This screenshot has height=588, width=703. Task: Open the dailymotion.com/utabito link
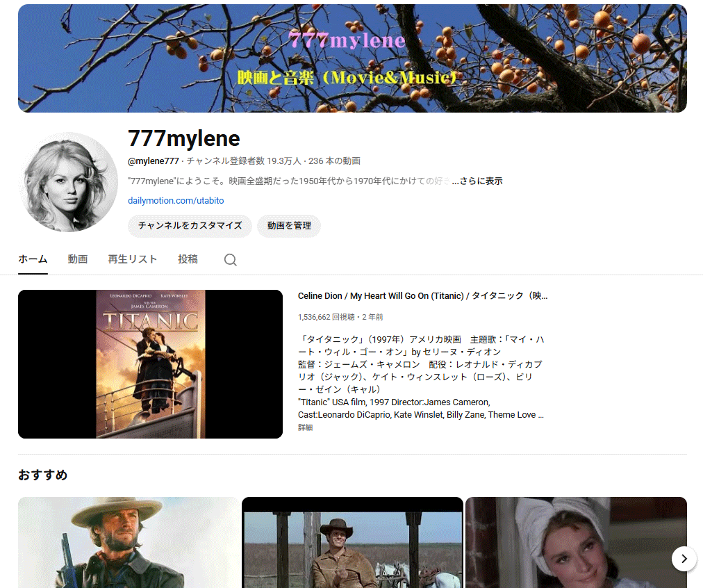click(x=176, y=201)
